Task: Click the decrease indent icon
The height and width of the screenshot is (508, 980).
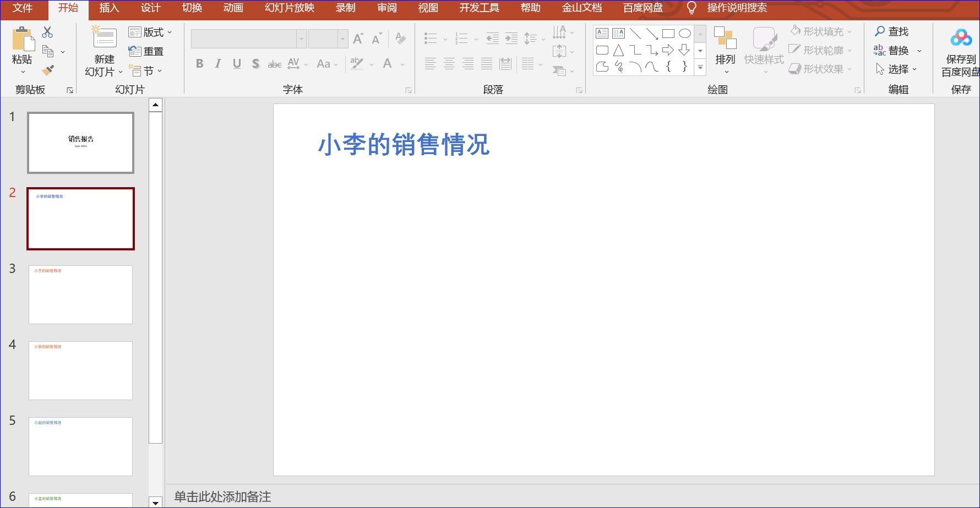Action: coord(493,39)
